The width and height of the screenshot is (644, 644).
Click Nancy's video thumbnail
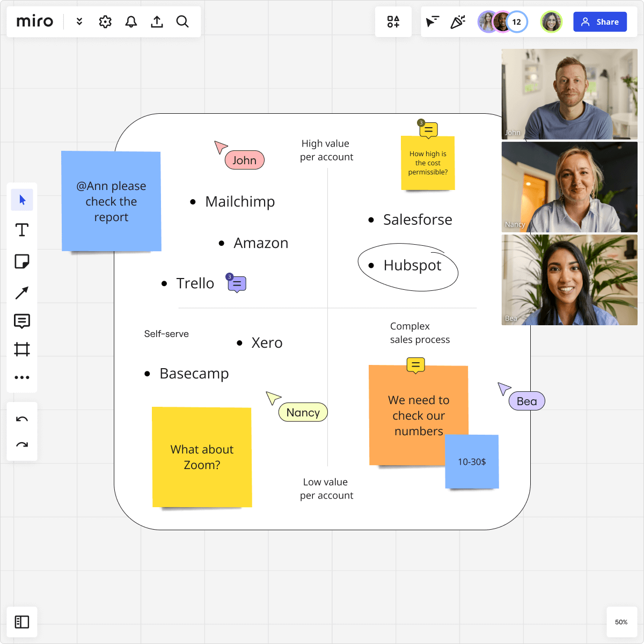click(x=569, y=187)
